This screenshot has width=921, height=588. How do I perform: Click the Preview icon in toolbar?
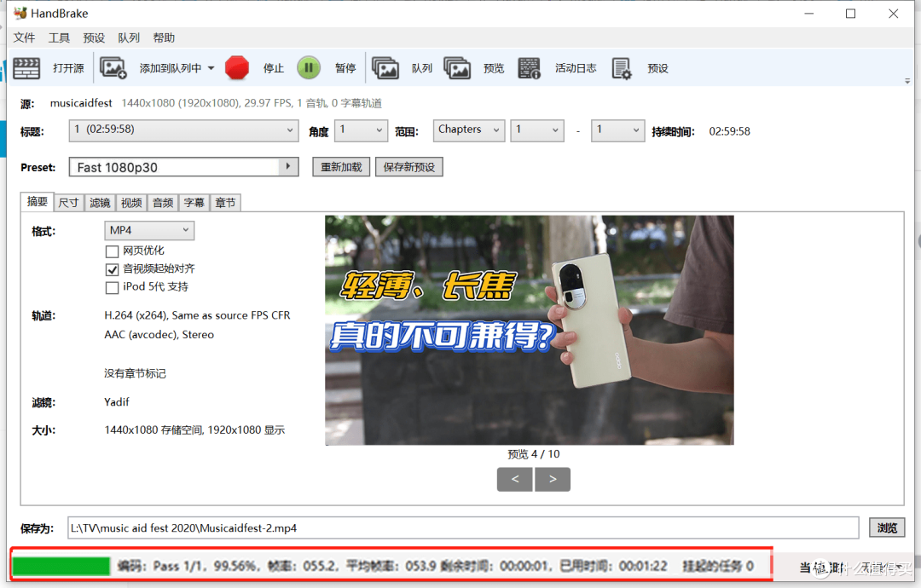[457, 68]
